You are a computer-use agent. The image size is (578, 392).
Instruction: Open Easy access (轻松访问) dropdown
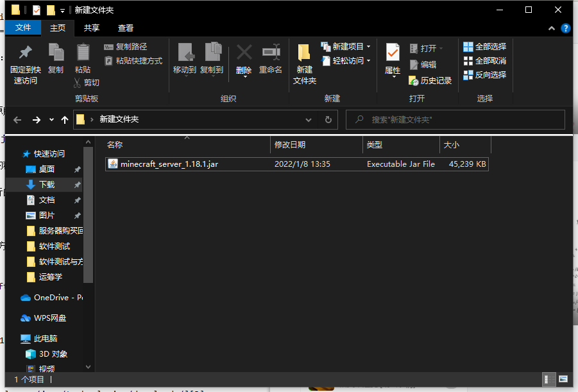point(345,60)
